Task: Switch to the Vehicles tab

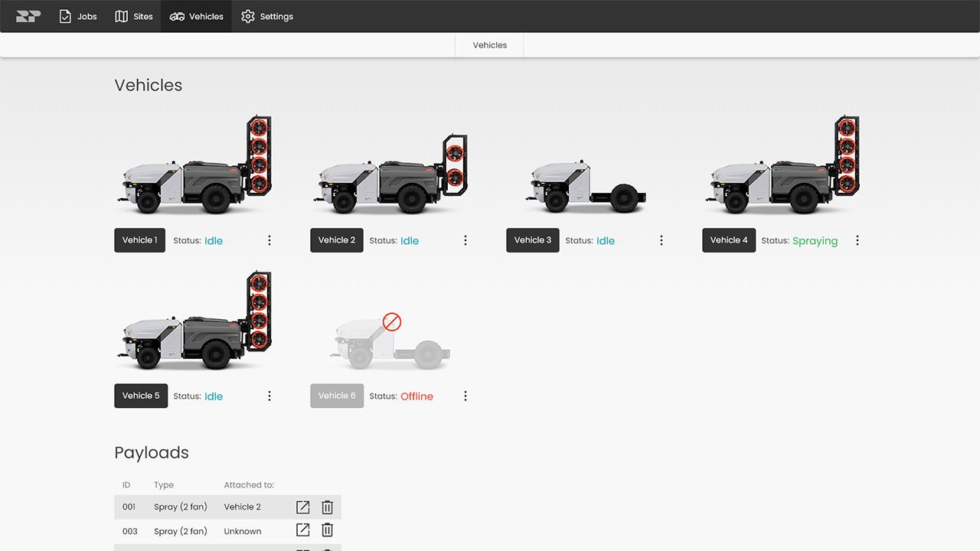Action: coord(488,44)
